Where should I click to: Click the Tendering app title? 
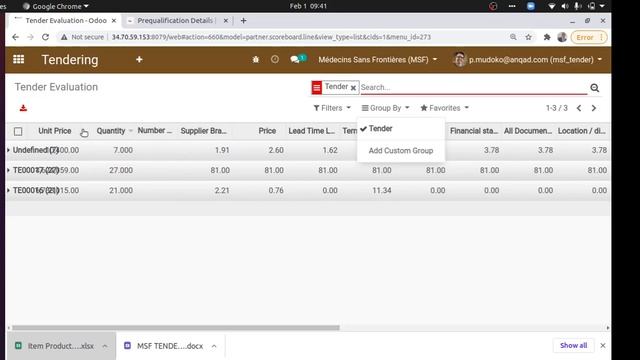pos(70,60)
